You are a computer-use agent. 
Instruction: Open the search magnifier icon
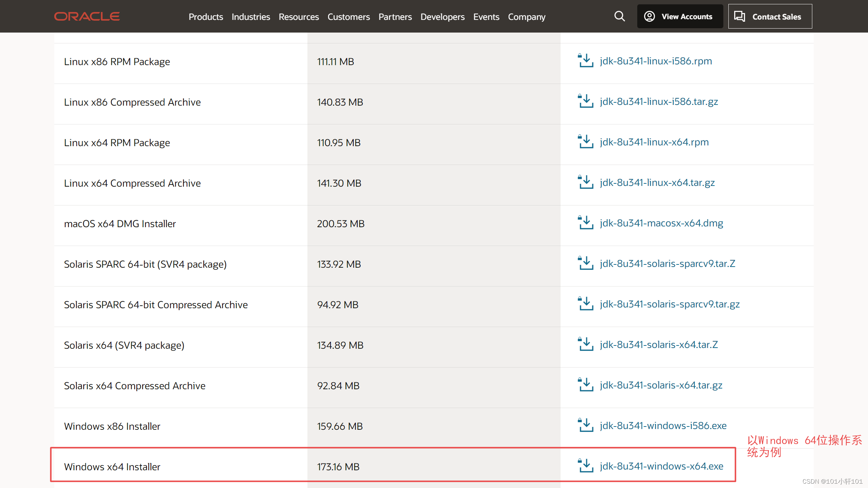point(620,16)
